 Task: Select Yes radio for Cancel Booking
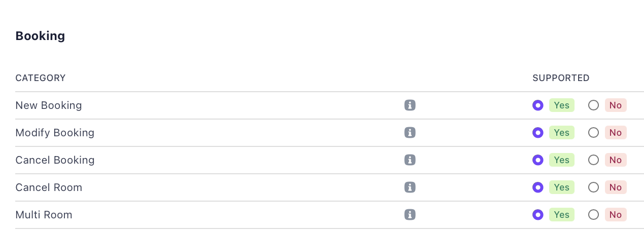(538, 160)
